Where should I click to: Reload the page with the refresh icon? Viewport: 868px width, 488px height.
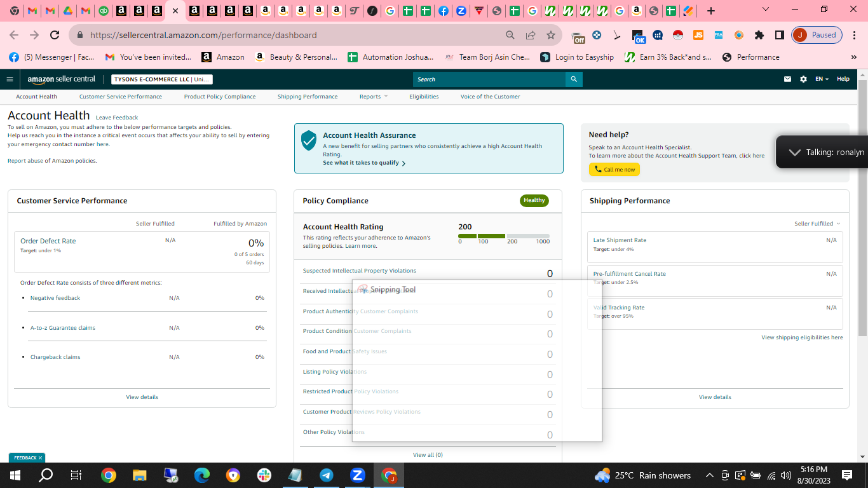(x=55, y=35)
